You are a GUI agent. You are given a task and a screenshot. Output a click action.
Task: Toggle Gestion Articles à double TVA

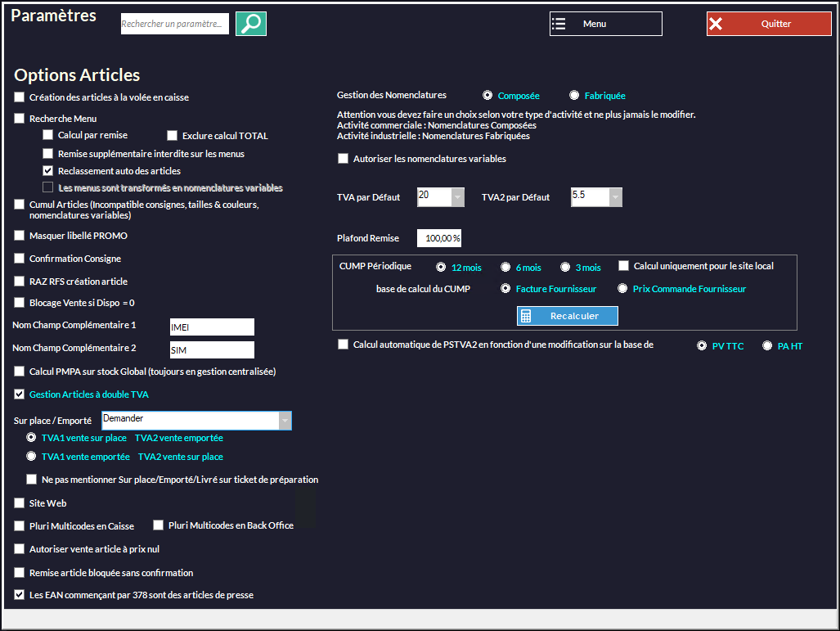[20, 394]
